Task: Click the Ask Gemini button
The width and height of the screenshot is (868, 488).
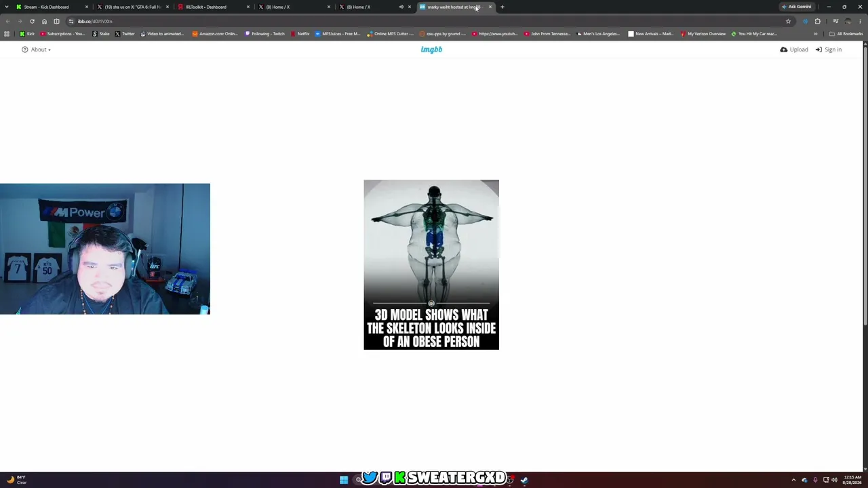Action: coord(796,7)
